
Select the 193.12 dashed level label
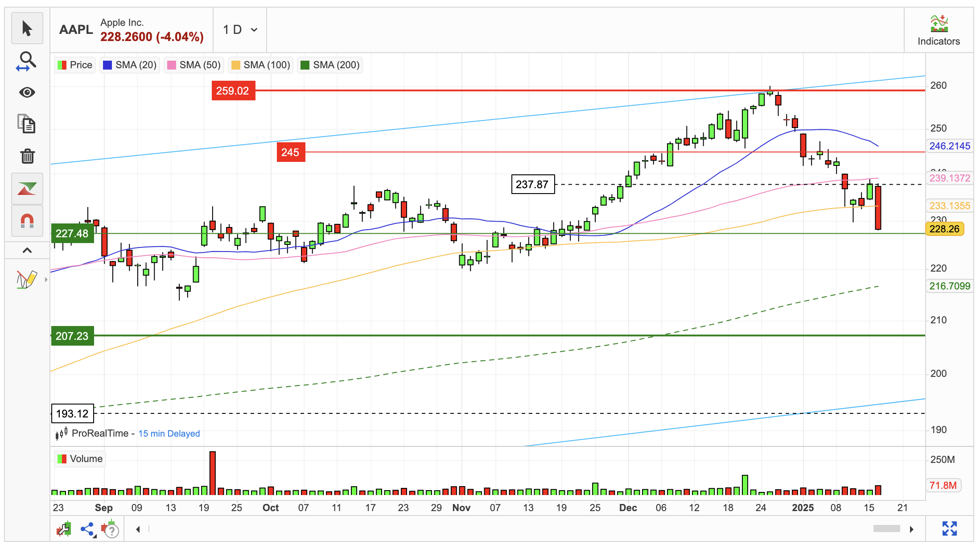pyautogui.click(x=73, y=413)
